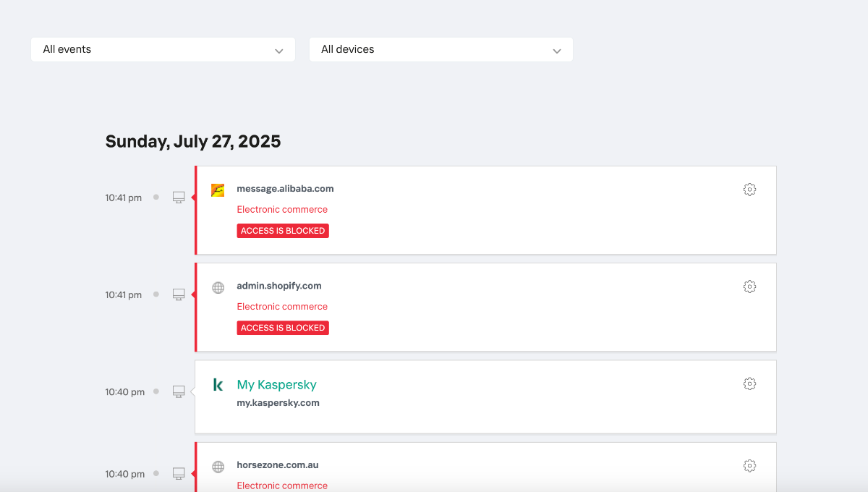Open settings gear for My Kaspersky event
Image resolution: width=868 pixels, height=492 pixels.
coord(749,383)
